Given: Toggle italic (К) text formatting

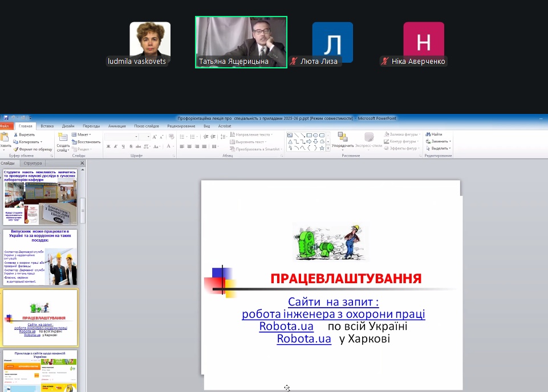Looking at the screenshot, I should click(116, 147).
